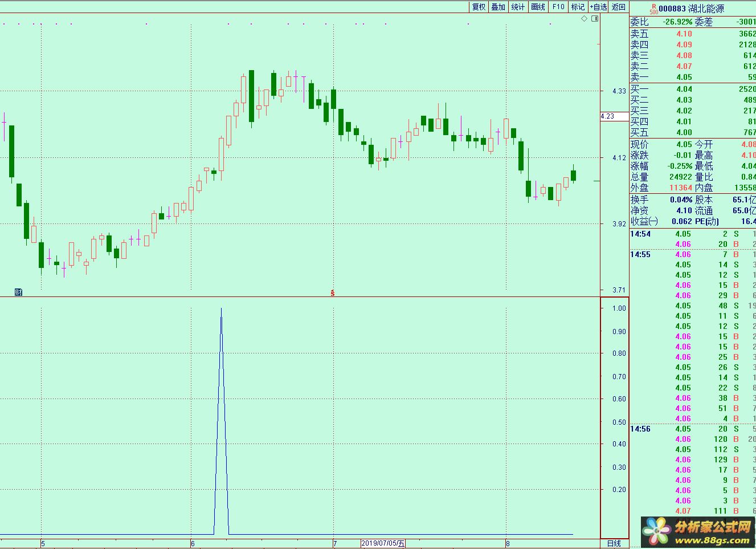Click the 4.33 price axis label
The image size is (756, 549).
tap(619, 91)
